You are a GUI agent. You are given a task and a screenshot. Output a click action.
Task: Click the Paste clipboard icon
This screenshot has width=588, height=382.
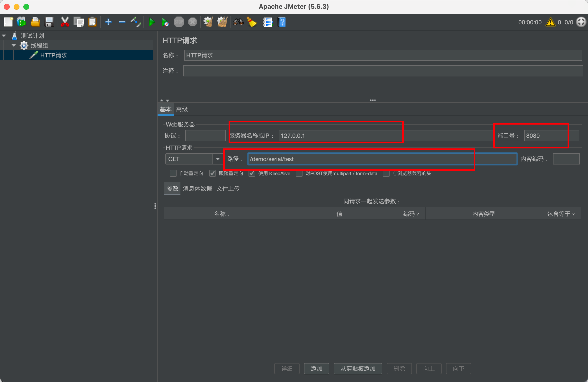click(92, 22)
